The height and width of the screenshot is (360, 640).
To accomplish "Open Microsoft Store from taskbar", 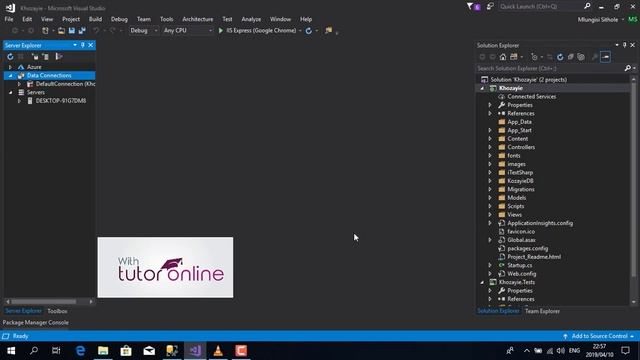I will [x=126, y=351].
